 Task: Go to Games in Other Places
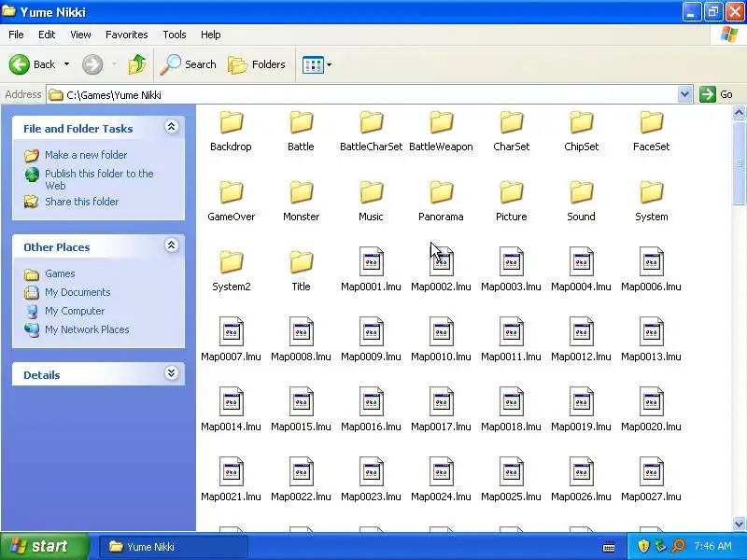coord(60,273)
